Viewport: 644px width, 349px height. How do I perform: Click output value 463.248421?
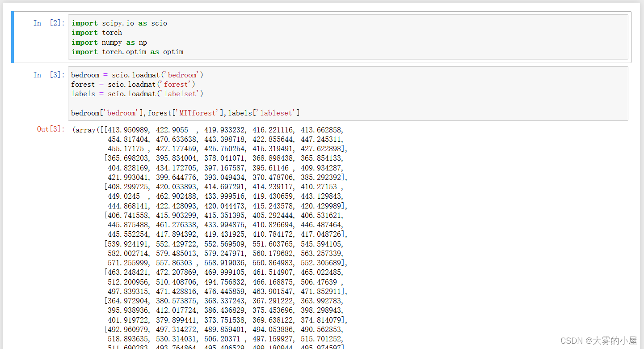pos(127,272)
